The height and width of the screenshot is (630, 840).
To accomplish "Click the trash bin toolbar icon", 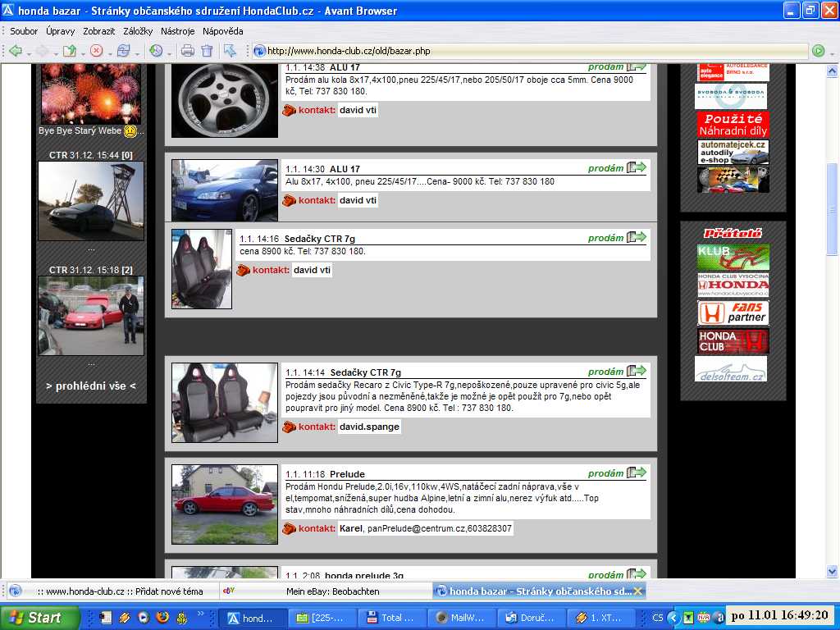I will [207, 51].
